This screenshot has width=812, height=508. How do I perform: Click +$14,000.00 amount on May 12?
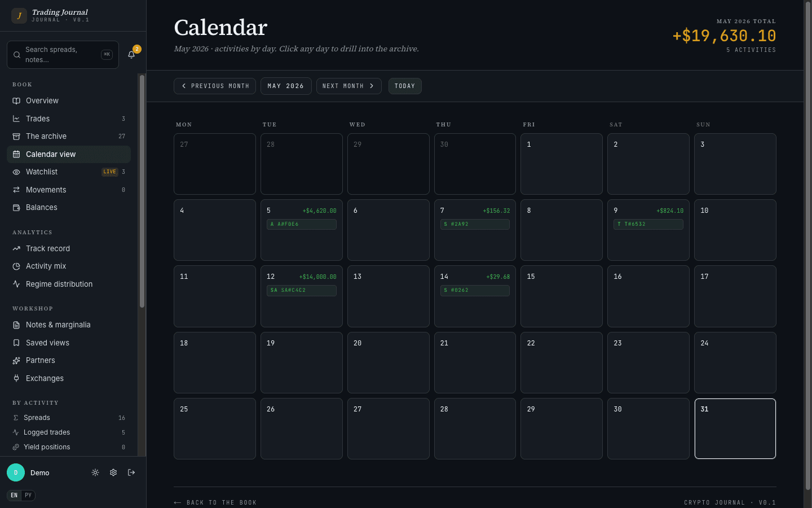click(x=318, y=277)
